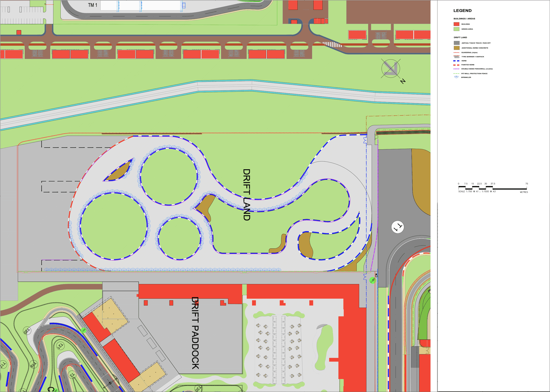
Task: Click the red painted kerb legend symbol
Action: coord(457,65)
